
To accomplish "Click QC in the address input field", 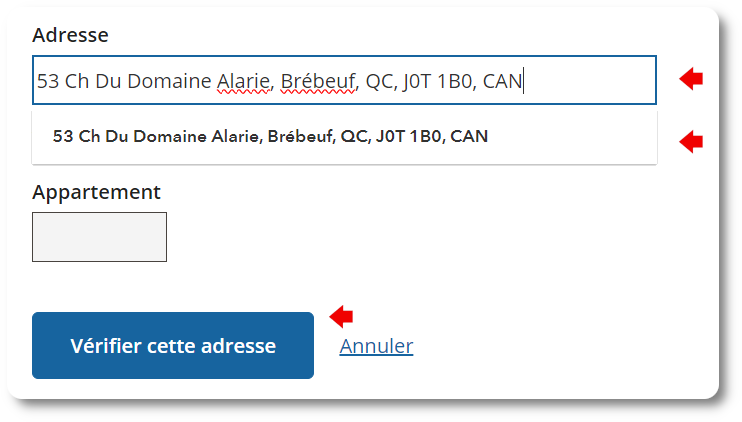I will (x=380, y=81).
